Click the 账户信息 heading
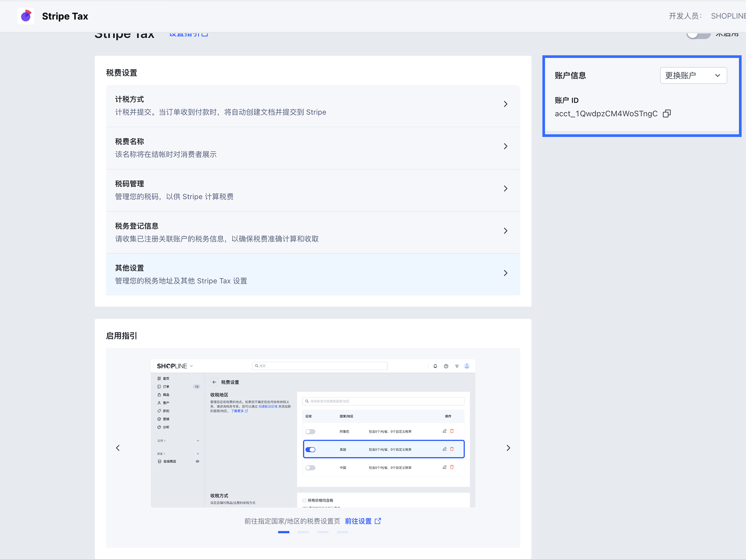The height and width of the screenshot is (560, 746). [x=570, y=75]
